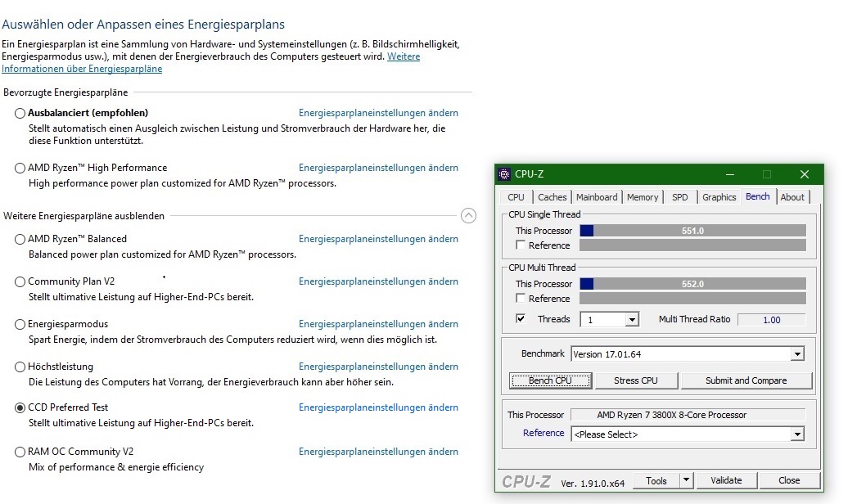Screen dimensions: 866x504
Task: Click the Single Thread score bar 551.0
Action: click(692, 231)
